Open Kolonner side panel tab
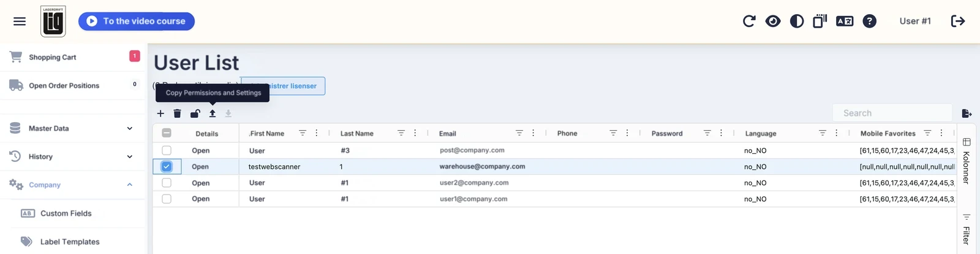The height and width of the screenshot is (254, 980). tap(967, 161)
